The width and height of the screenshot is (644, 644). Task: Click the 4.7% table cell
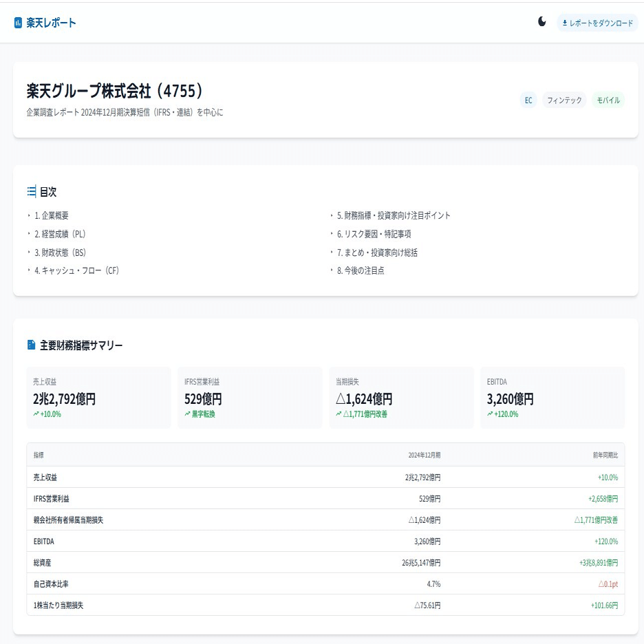coord(433,584)
